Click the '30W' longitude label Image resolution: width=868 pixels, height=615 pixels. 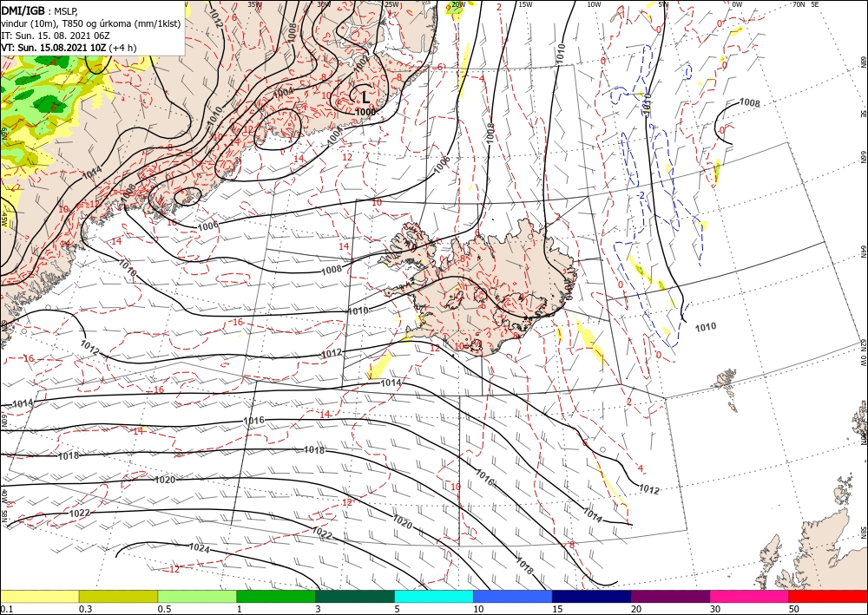(323, 4)
